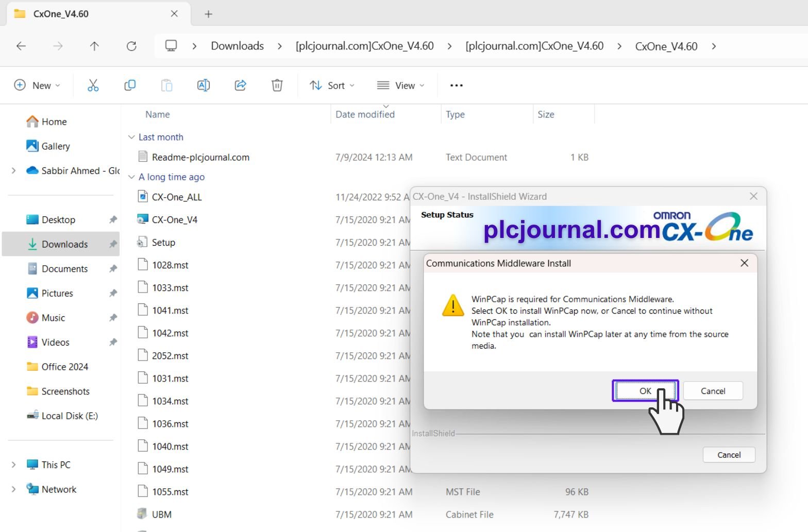Click the Delete trash icon

click(277, 85)
